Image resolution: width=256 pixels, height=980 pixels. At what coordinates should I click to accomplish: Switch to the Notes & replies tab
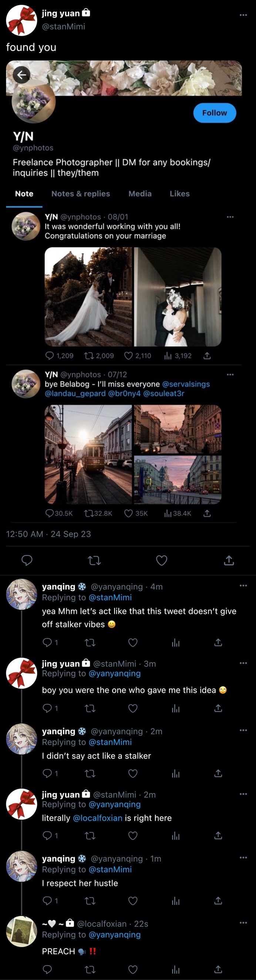pyautogui.click(x=81, y=194)
